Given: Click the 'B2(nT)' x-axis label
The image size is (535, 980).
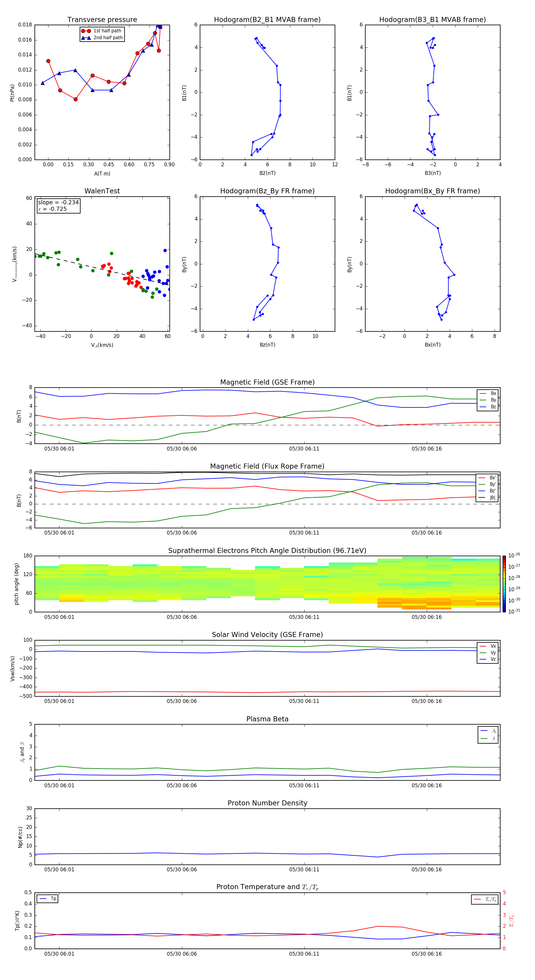Looking at the screenshot, I should tap(267, 173).
